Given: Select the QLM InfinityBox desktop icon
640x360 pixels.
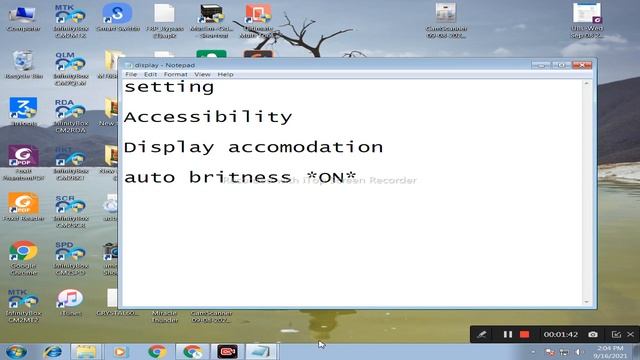Looking at the screenshot, I should click(x=71, y=69).
